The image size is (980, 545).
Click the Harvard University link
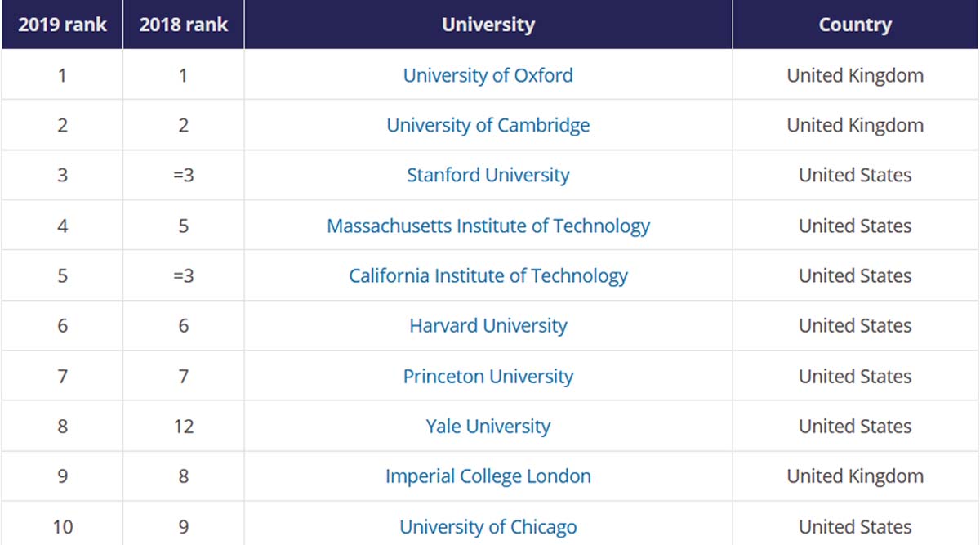pos(488,325)
